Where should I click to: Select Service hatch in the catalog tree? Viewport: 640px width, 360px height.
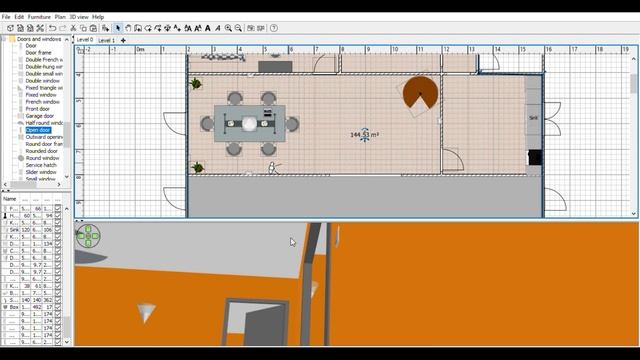pos(41,165)
